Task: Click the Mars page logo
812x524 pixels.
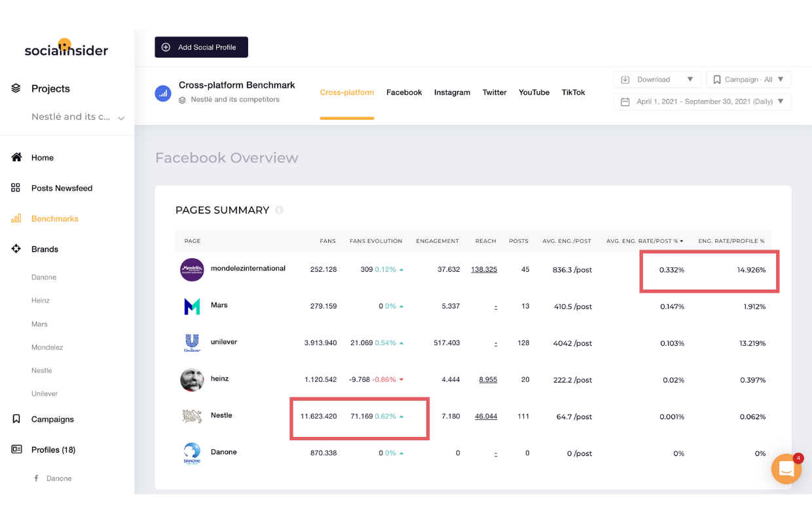Action: [x=192, y=306]
